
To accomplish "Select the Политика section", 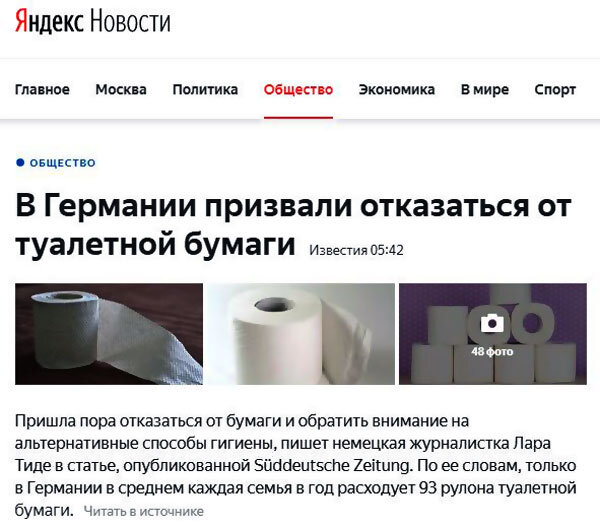I will [205, 90].
